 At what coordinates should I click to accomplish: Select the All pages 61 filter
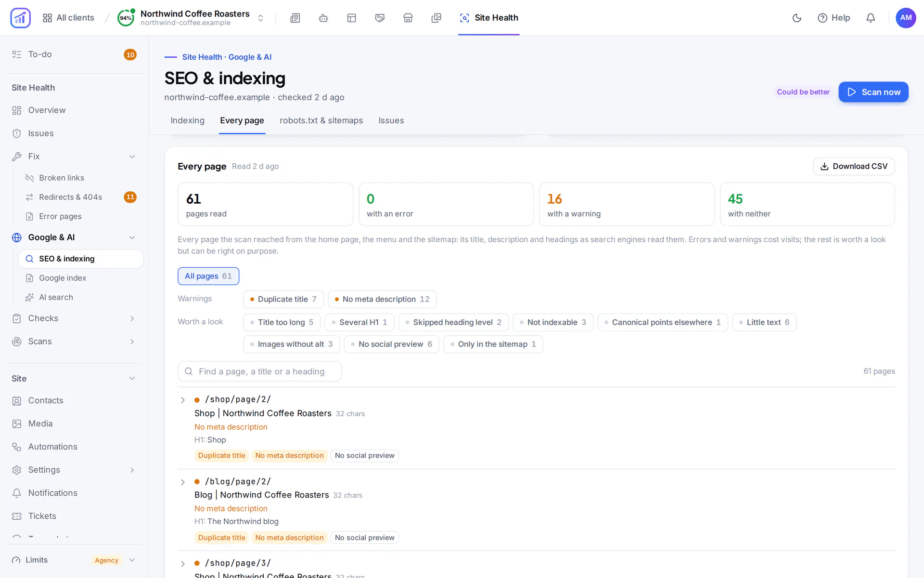208,276
